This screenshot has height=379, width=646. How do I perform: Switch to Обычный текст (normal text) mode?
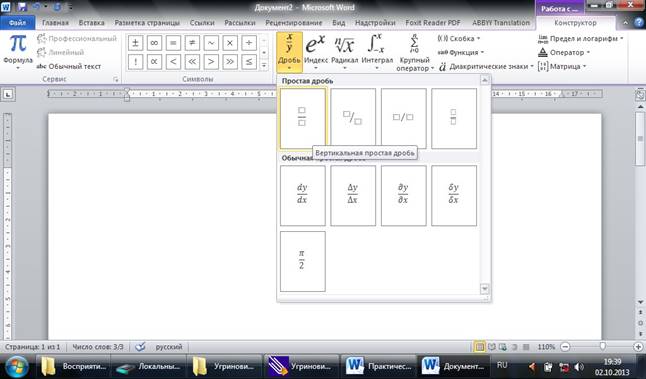tap(69, 66)
